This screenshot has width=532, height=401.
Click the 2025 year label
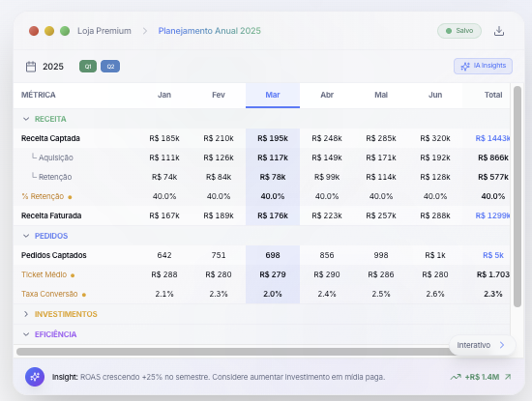tap(53, 67)
